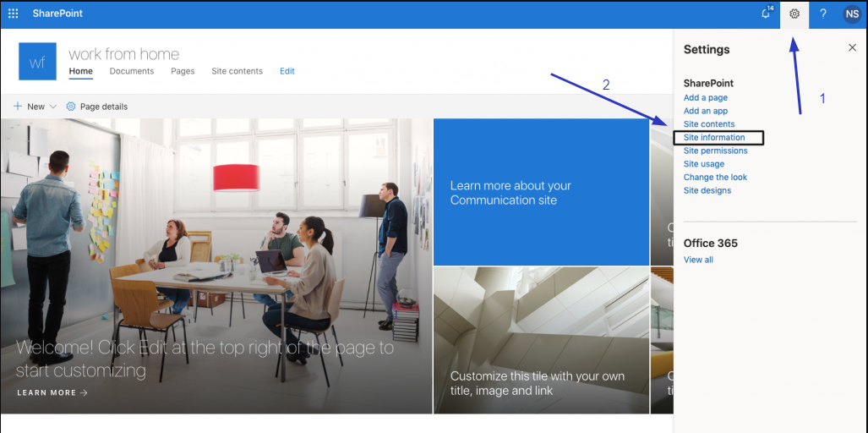Click LEARN MORE on the hero image
Viewport: 868px width, 433px height.
52,392
